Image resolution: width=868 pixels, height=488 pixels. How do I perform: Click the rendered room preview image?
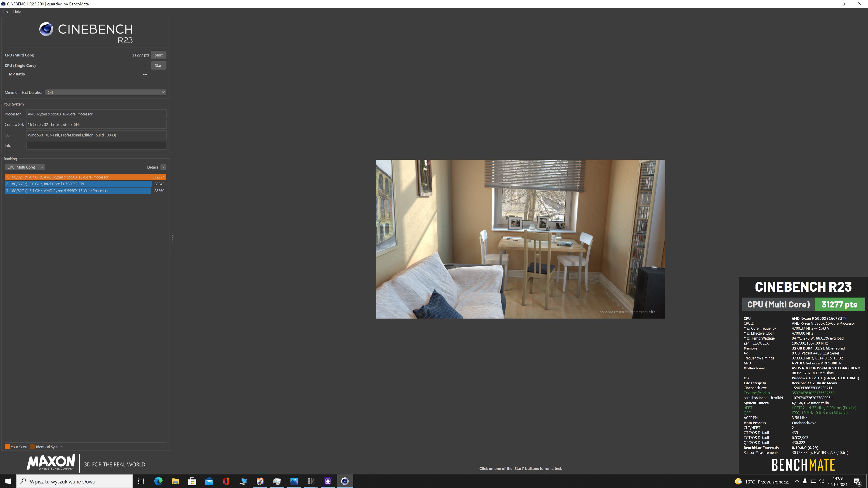click(x=520, y=239)
